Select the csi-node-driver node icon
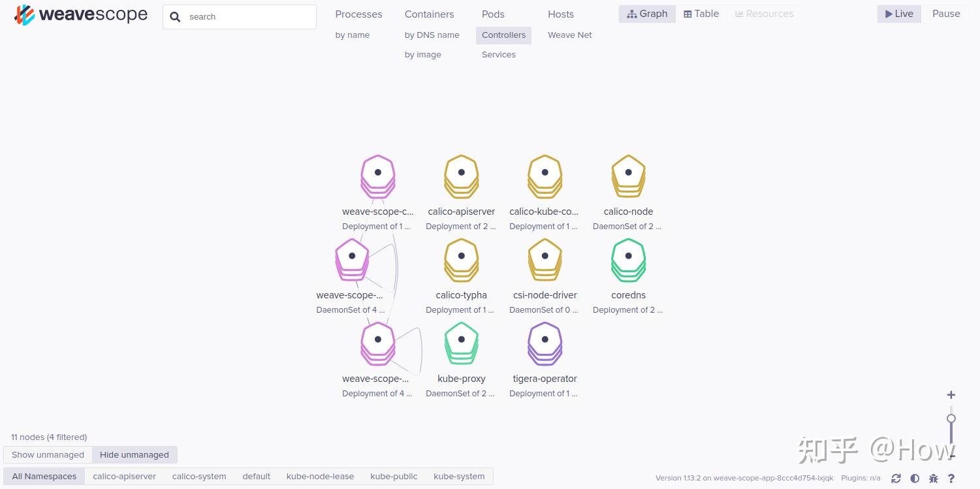980x489 pixels. click(x=545, y=259)
